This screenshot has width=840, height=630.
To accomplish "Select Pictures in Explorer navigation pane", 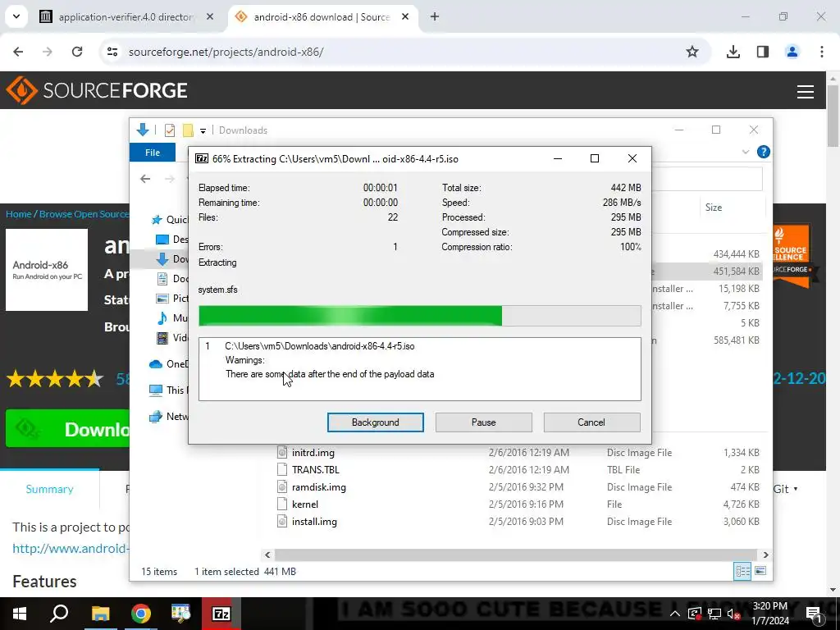I will (x=171, y=299).
